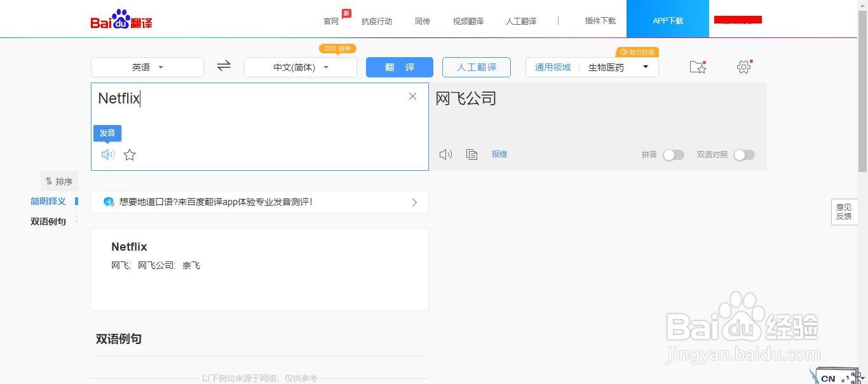Viewport: 868px width, 384px height.
Task: Jump to 简明释义 section
Action: click(x=48, y=201)
